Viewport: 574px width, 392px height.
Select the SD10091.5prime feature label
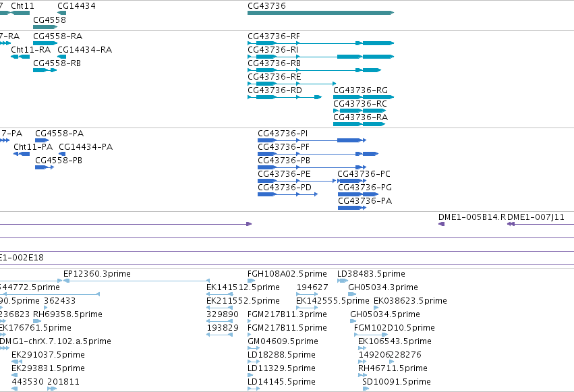(397, 382)
